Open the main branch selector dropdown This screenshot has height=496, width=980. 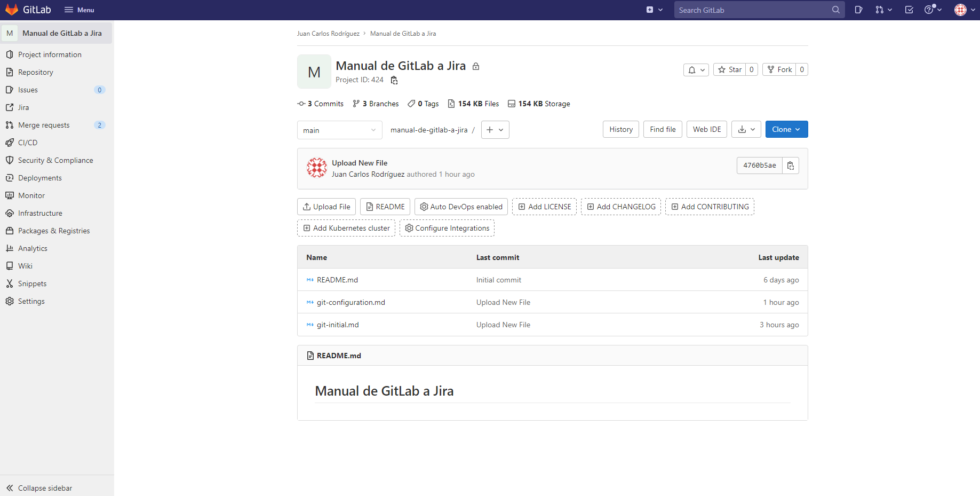(x=340, y=130)
